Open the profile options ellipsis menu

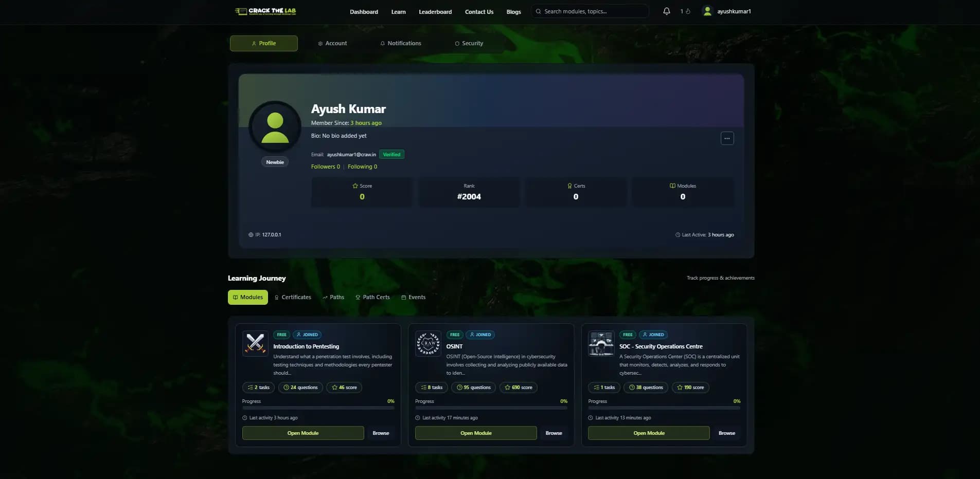[727, 138]
